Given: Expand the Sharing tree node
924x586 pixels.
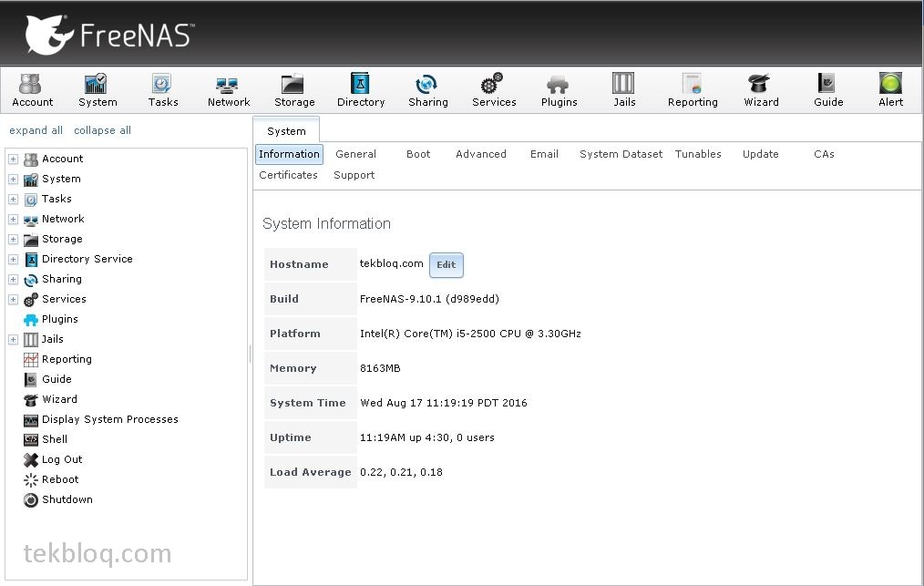Looking at the screenshot, I should coord(13,280).
